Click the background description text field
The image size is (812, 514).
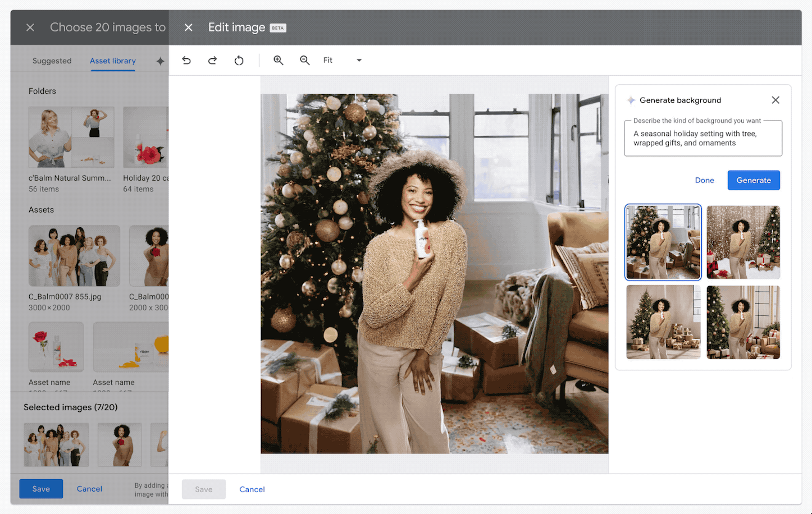(x=703, y=138)
